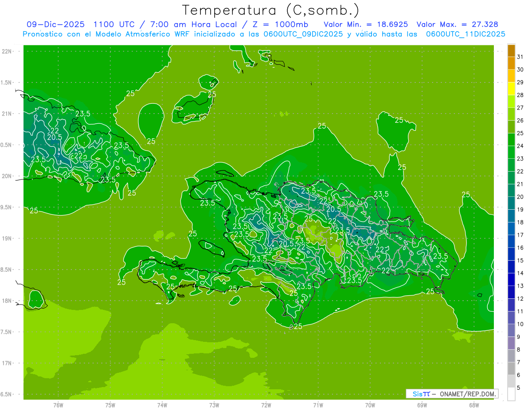Click the '17N' latitude axis label
Viewport: 532px width, 411px height.
pos(8,363)
